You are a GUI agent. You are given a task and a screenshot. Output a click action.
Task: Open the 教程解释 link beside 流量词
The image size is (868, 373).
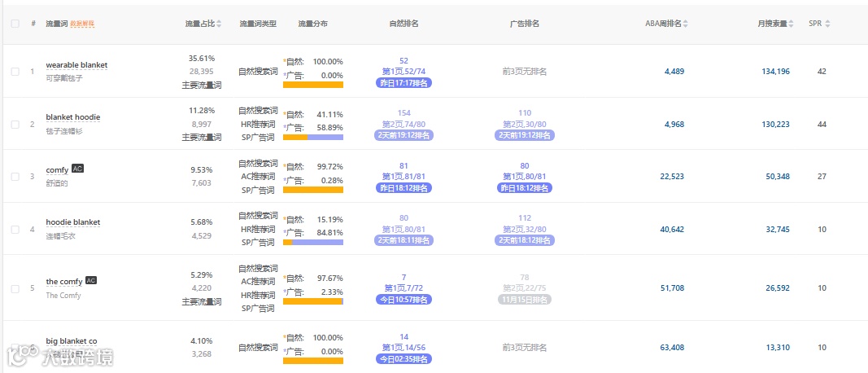click(83, 24)
